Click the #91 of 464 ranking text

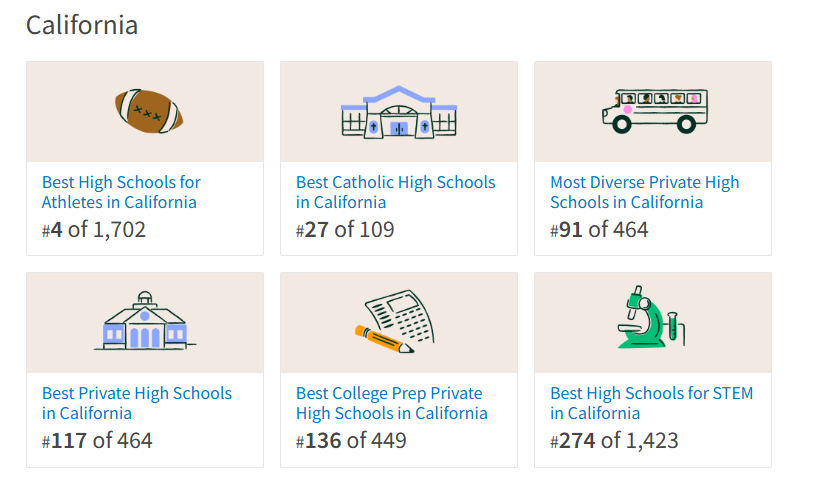(x=599, y=230)
